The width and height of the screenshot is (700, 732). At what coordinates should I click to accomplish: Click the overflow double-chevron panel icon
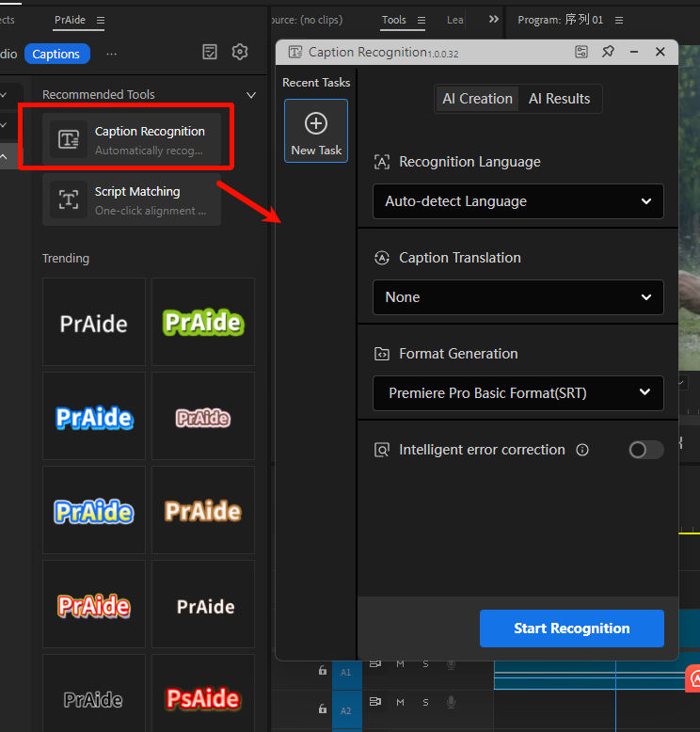(x=494, y=19)
